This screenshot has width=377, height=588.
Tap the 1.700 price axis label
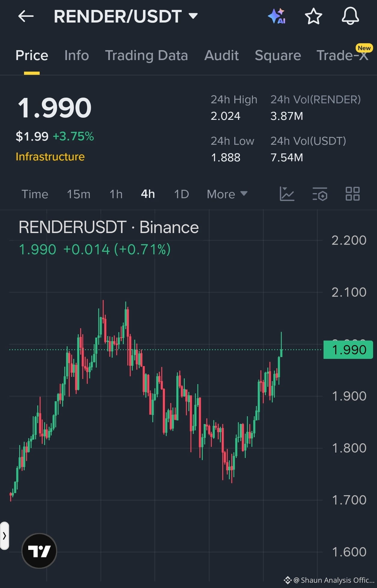pyautogui.click(x=349, y=500)
